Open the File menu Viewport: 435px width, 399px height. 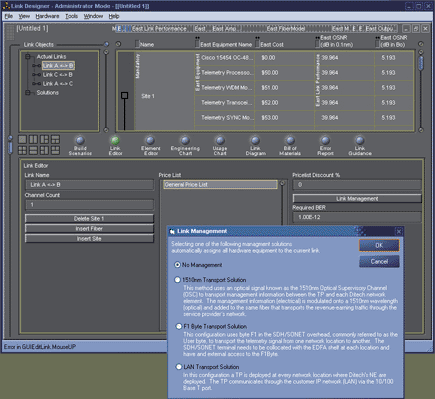click(8, 16)
